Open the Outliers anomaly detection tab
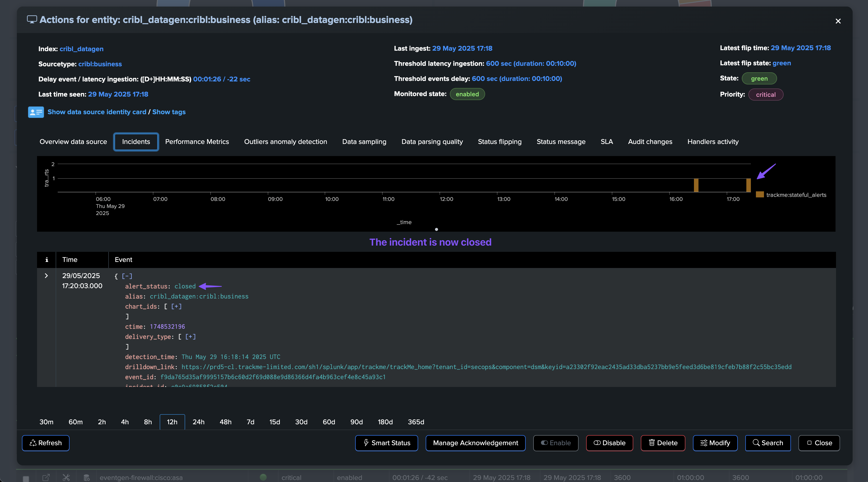This screenshot has height=482, width=868. (285, 142)
